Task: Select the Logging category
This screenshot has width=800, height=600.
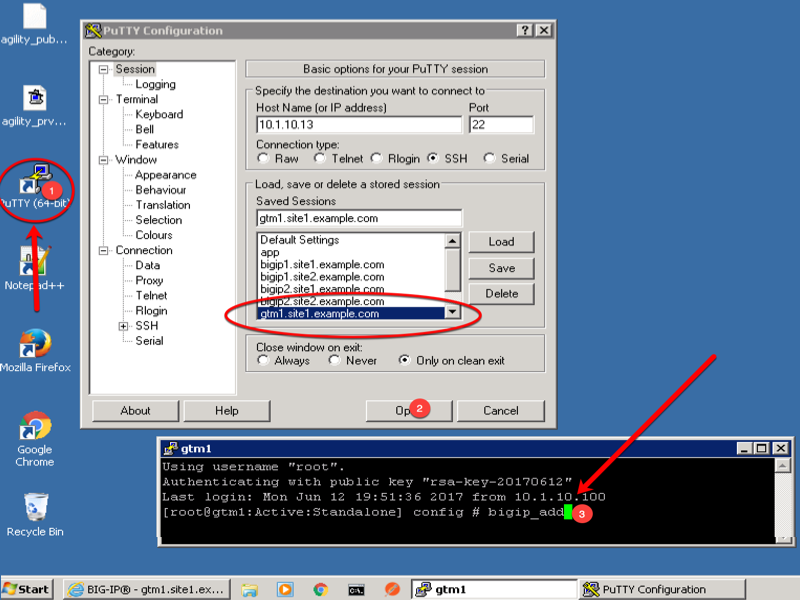Action: click(x=155, y=84)
